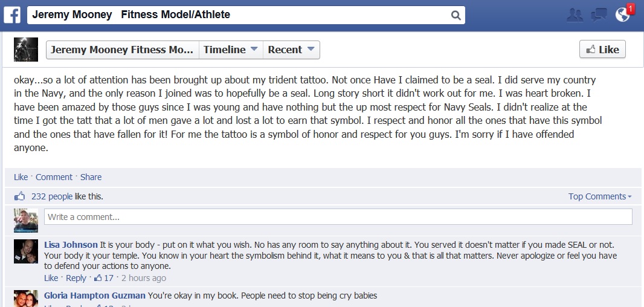Click the Jeremy Mooney Fitness Mo... page button
Image resolution: width=644 pixels, height=307 pixels.
point(123,50)
